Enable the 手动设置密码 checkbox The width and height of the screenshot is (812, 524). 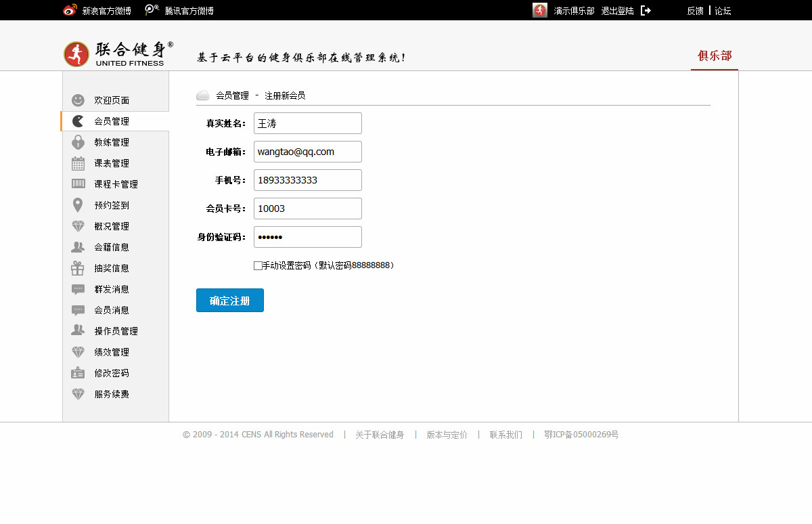pos(258,266)
